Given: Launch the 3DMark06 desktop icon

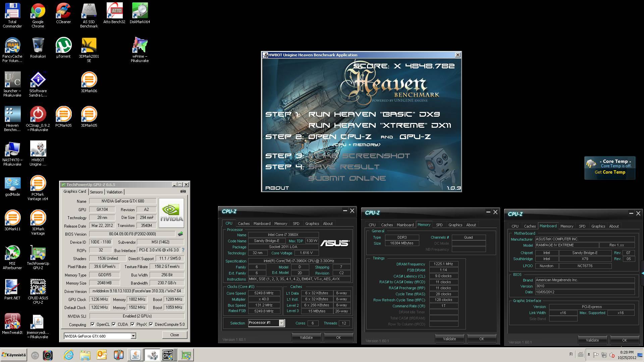Looking at the screenshot, I should (89, 82).
